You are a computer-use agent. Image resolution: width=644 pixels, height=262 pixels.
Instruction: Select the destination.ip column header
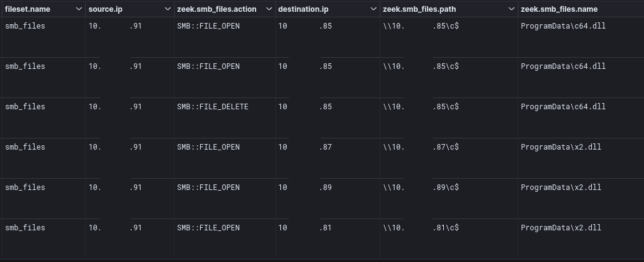tap(303, 9)
